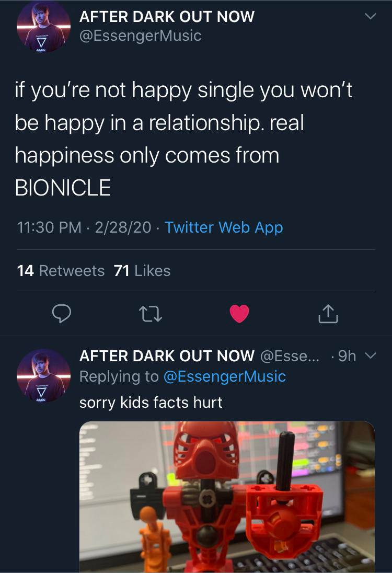This screenshot has width=392, height=573.
Task: Open the Twitter Web App source link
Action: click(x=225, y=227)
